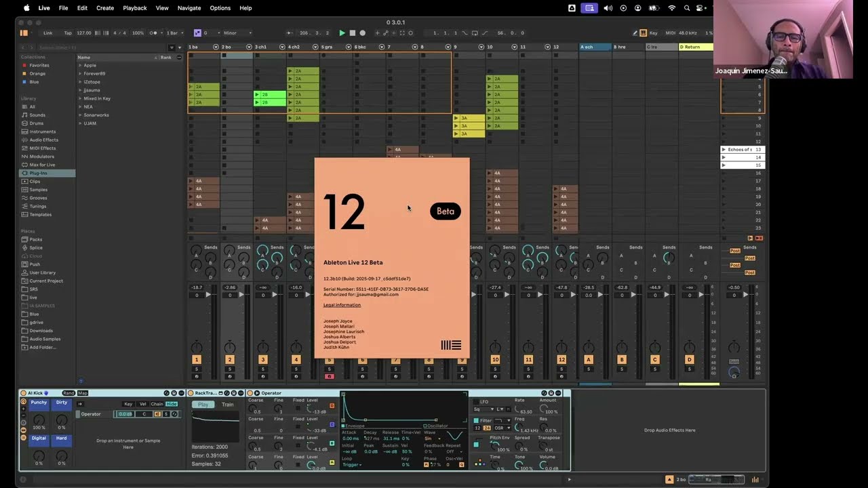This screenshot has height=488, width=868.
Task: Open Splice under Places
Action: click(35, 247)
